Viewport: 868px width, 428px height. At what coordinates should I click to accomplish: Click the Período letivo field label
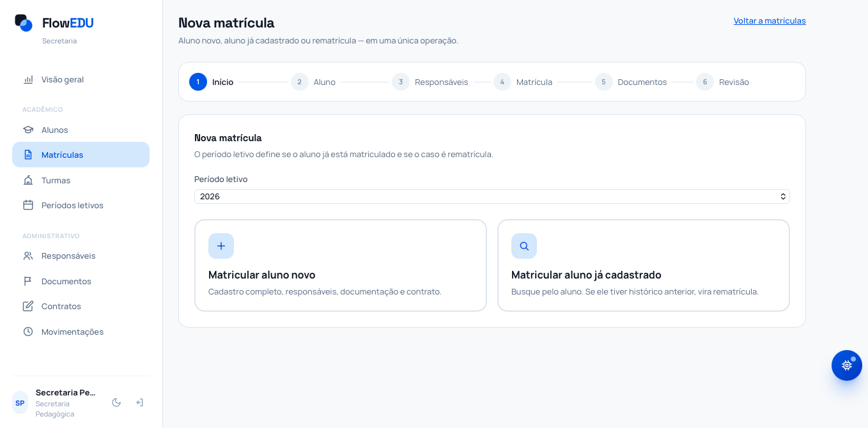[221, 179]
